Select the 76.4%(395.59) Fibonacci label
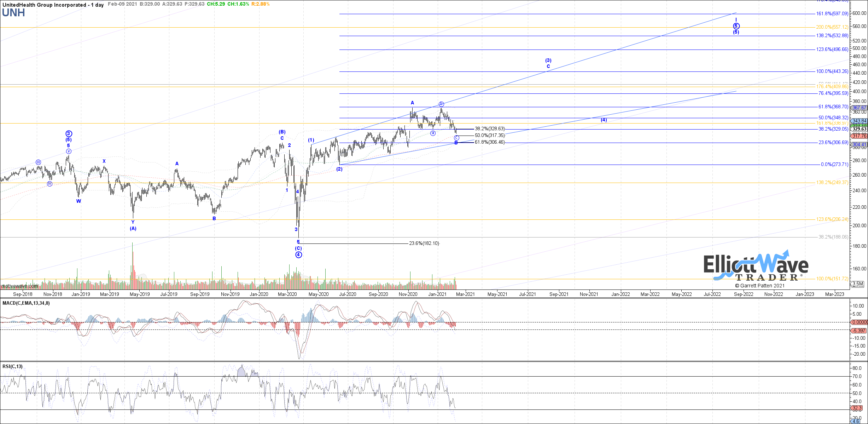 pos(833,93)
